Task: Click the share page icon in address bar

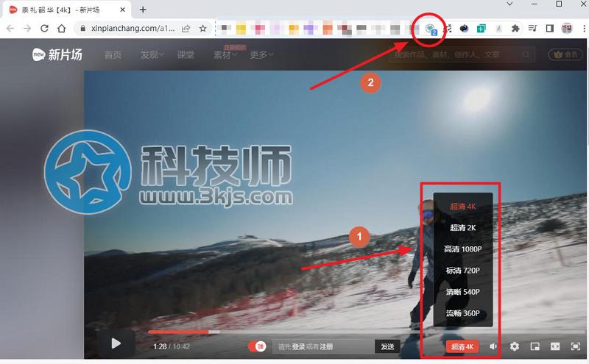Action: tap(186, 29)
